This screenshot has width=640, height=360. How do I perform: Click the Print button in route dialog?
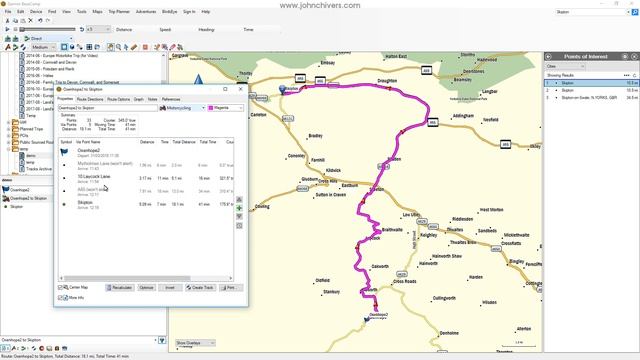pyautogui.click(x=231, y=288)
